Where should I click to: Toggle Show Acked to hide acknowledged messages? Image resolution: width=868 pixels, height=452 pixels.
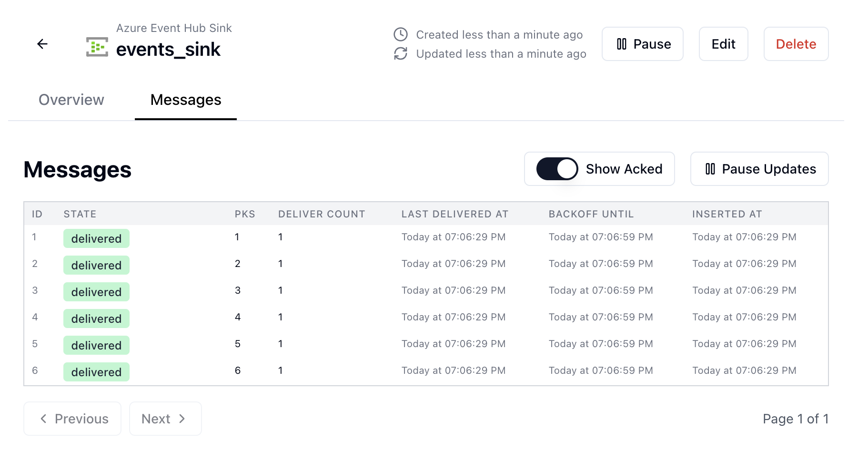[x=556, y=169]
